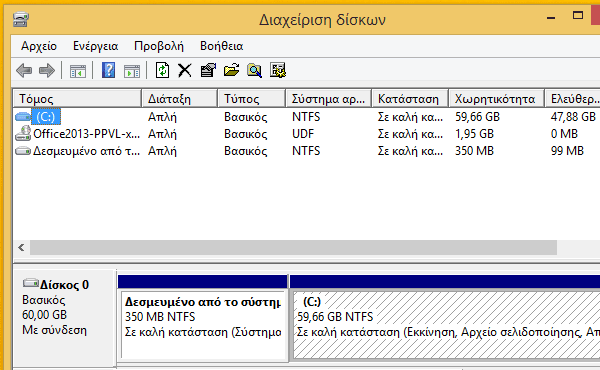This screenshot has height=370, width=600.
Task: Sort by the Ελεύθερ... column header
Action: 572,99
